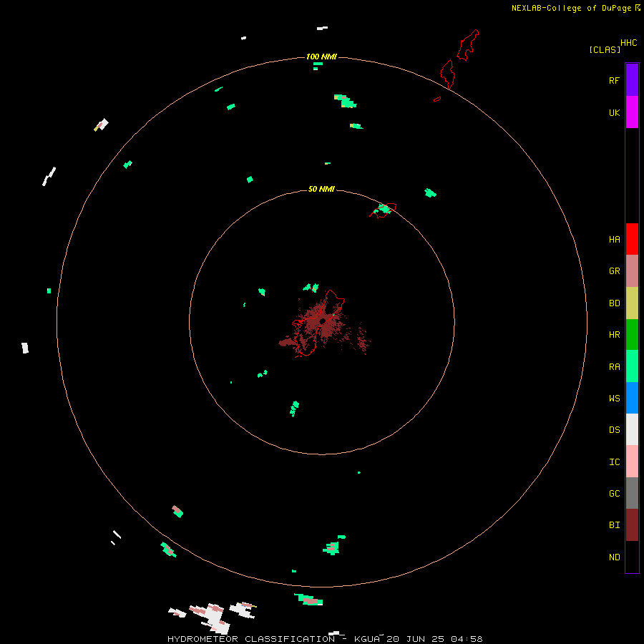The image size is (644, 644).
Task: Click the 50 NMI range ring label
Action: 321,189
